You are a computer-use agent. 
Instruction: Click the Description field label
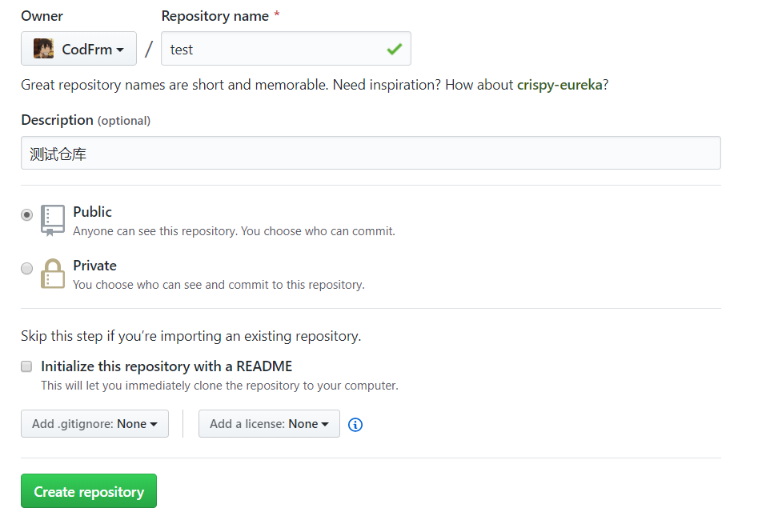(x=57, y=120)
